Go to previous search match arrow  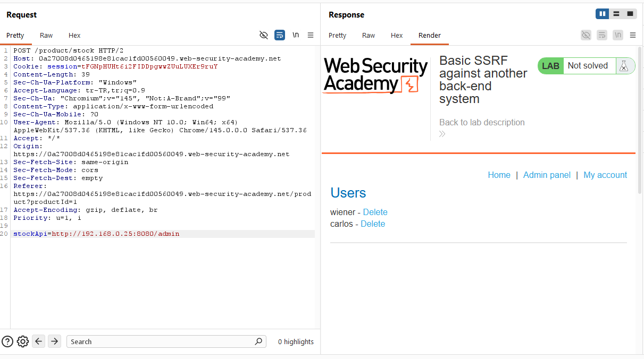(38, 341)
